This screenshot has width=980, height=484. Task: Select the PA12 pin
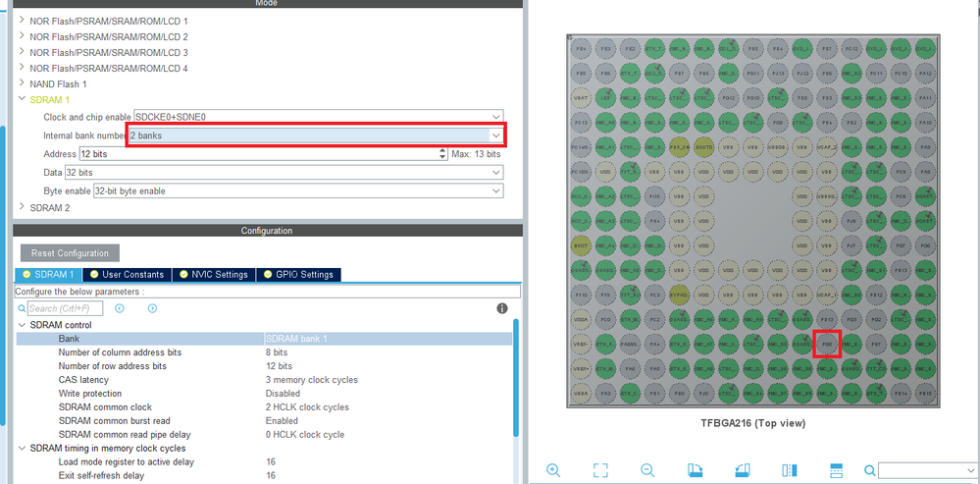[925, 73]
